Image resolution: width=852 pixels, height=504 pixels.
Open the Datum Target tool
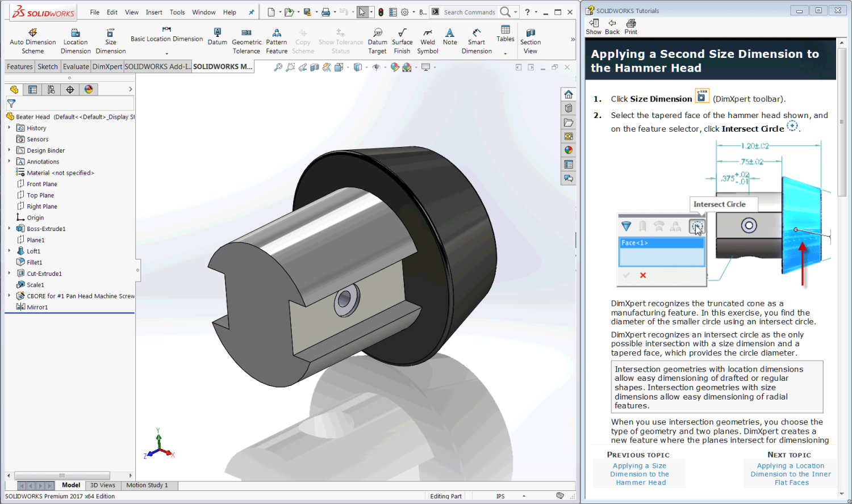(x=377, y=41)
